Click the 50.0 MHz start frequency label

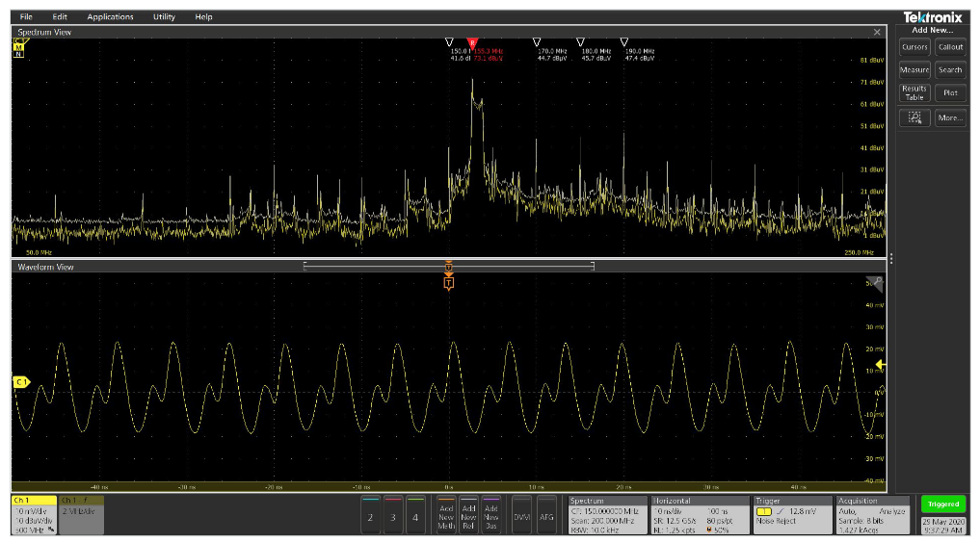coord(39,253)
